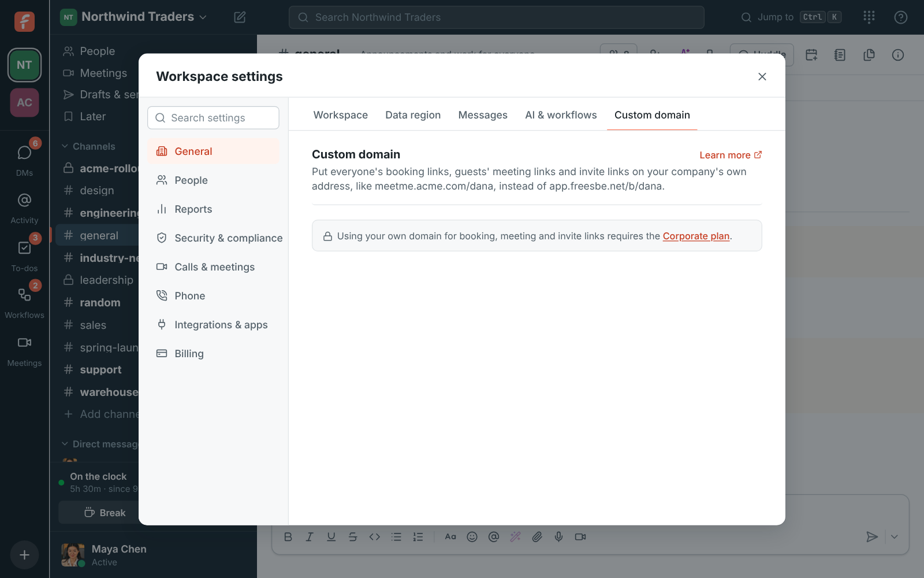Open People settings section
This screenshot has height=578, width=924.
[213, 180]
